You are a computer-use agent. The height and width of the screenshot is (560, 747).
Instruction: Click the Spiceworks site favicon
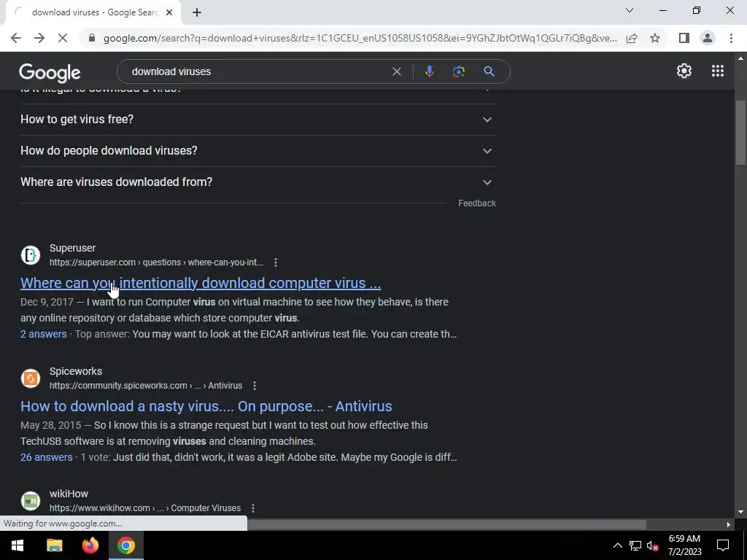[x=31, y=378]
